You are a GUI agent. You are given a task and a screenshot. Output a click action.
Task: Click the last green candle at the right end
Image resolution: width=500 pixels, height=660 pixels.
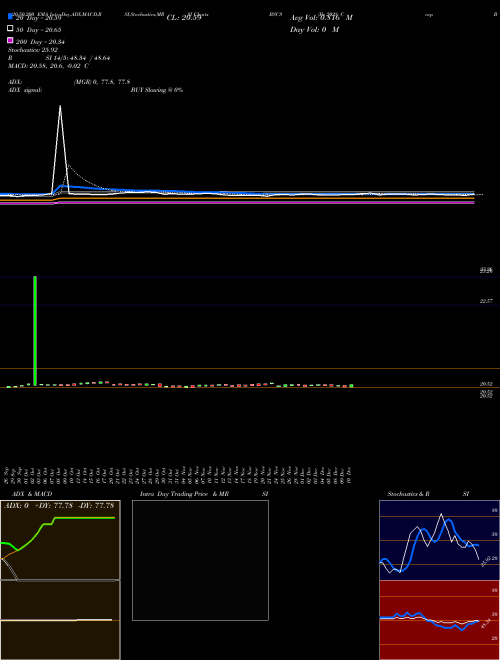[x=351, y=385]
